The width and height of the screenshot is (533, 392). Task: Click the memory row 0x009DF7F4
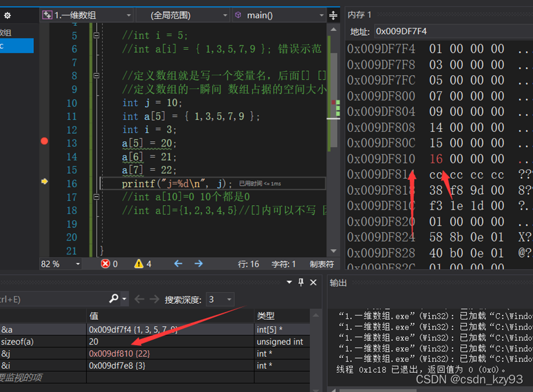(x=439, y=49)
